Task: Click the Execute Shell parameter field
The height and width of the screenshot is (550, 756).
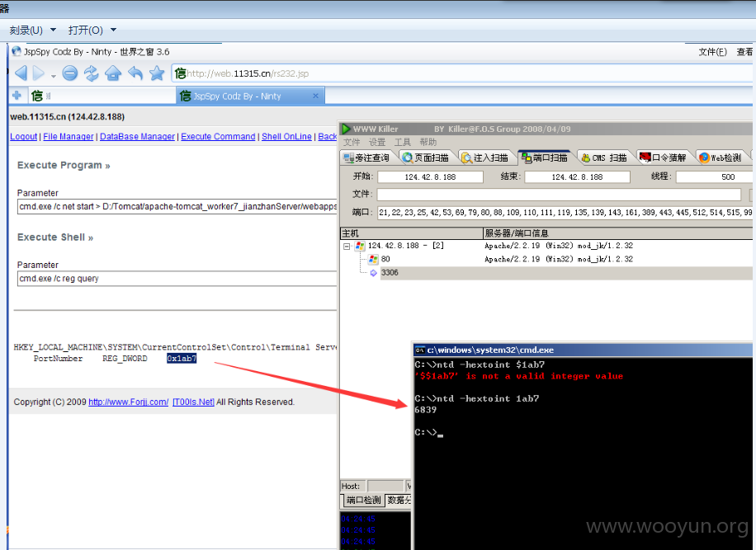Action: [177, 279]
